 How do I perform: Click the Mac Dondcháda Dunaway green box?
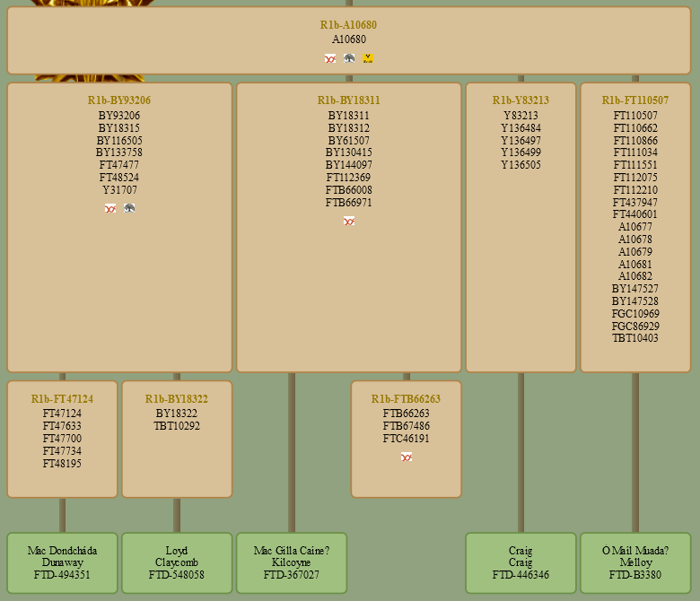[x=62, y=562]
